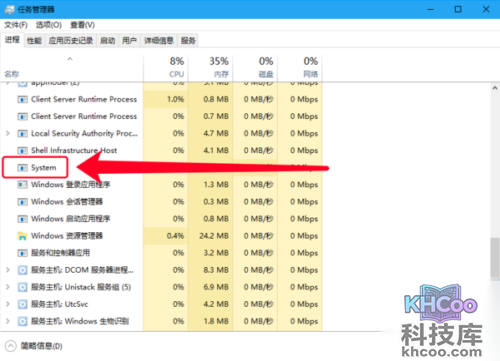Click the 1.0% CPU value
This screenshot has height=361, width=500.
(176, 99)
